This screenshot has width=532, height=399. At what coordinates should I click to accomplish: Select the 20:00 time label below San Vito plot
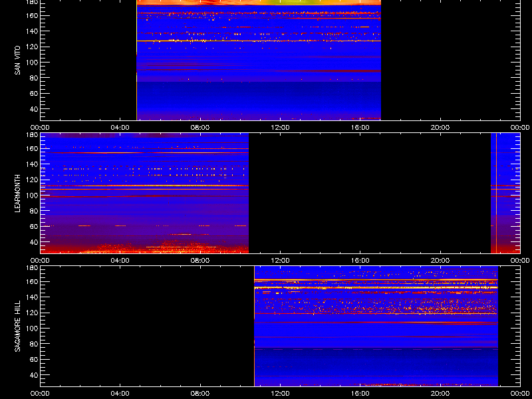click(x=440, y=128)
